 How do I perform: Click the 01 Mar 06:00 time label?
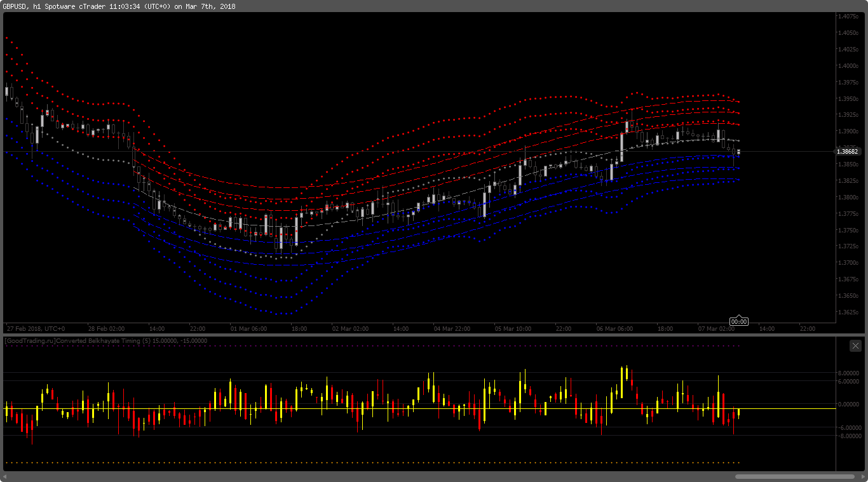248,329
